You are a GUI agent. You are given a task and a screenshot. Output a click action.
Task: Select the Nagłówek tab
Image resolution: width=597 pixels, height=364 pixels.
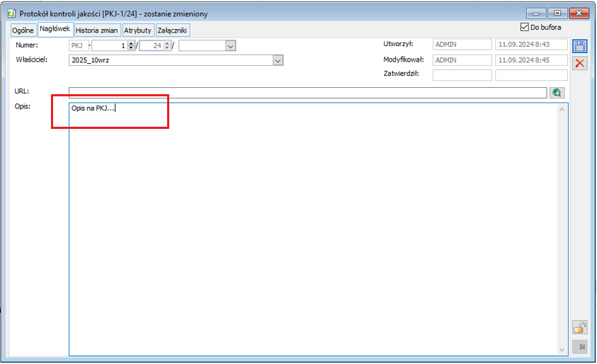pyautogui.click(x=55, y=29)
